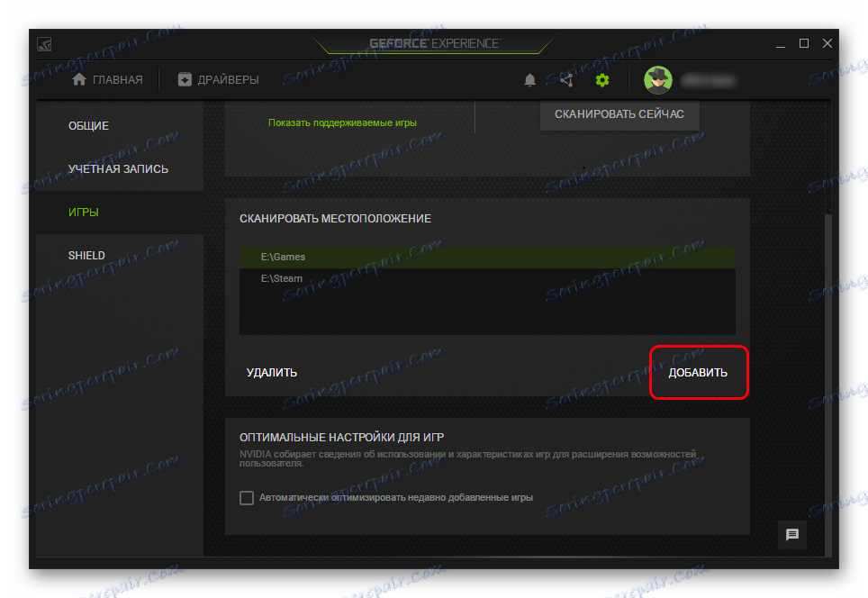Click the NVIDIA logo icon in title bar
The width and height of the screenshot is (868, 598).
(x=44, y=44)
